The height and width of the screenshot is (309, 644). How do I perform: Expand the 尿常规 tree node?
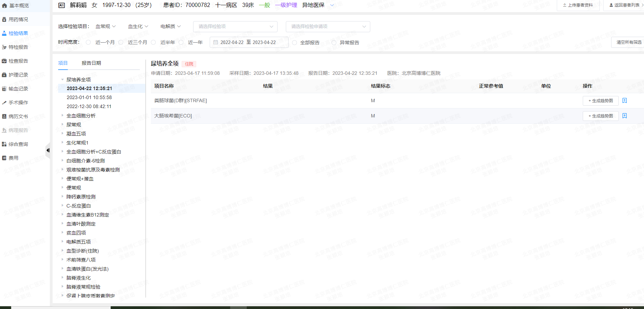62,124
